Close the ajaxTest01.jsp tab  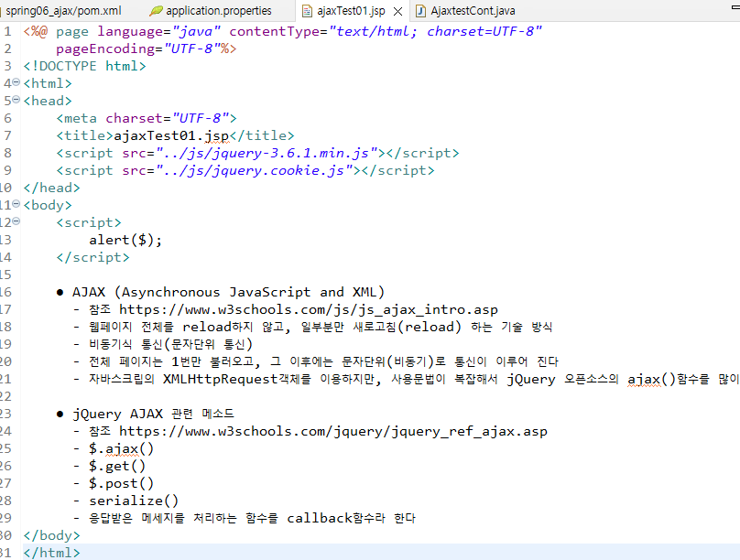[x=397, y=11]
